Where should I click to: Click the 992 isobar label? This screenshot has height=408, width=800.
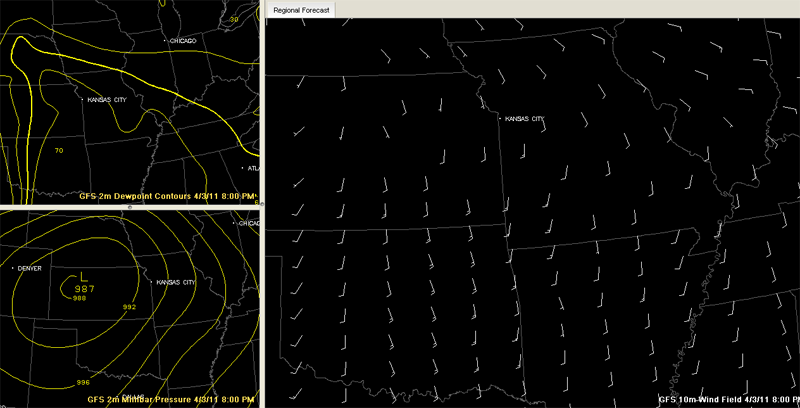click(130, 307)
